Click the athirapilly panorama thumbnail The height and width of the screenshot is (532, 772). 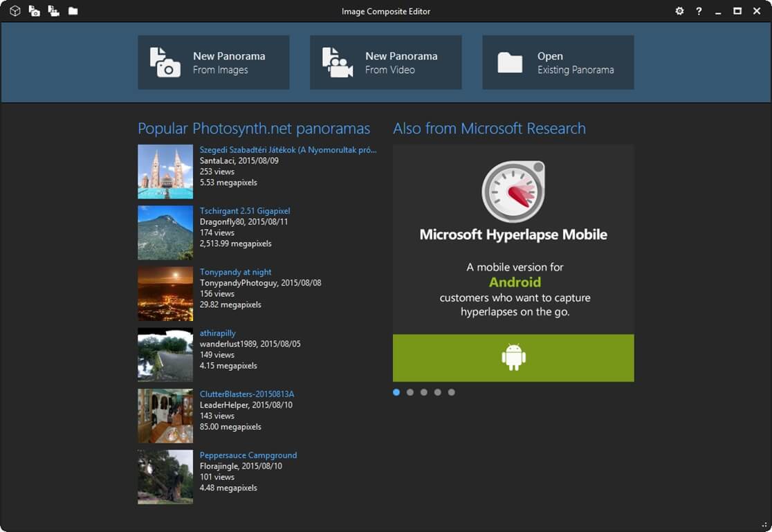(x=165, y=354)
